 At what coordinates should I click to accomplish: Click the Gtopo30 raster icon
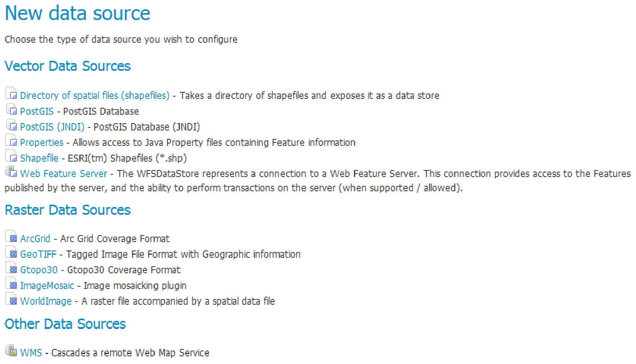pos(12,268)
